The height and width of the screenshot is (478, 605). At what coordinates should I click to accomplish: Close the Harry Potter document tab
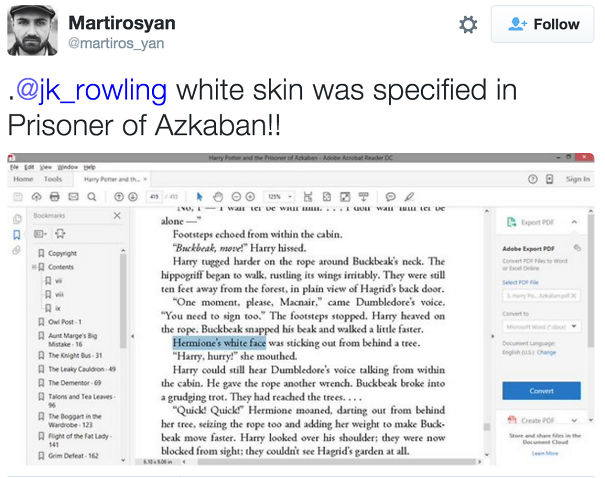point(145,179)
